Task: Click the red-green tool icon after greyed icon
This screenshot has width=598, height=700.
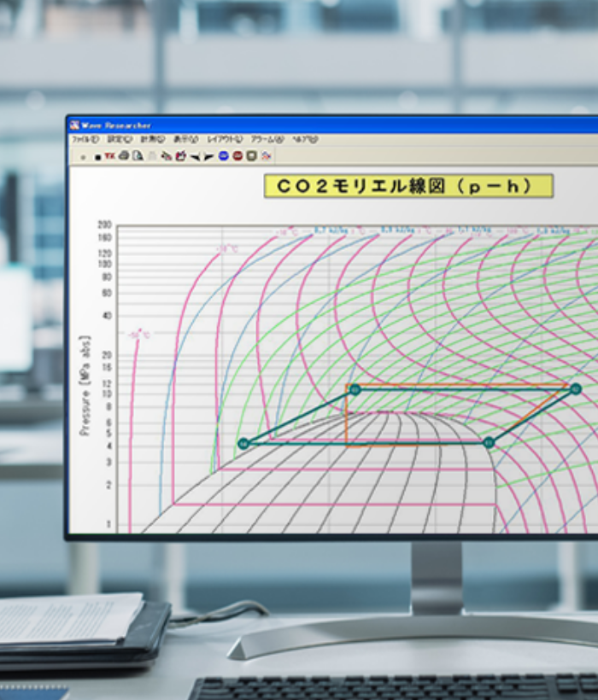Action: 167,156
